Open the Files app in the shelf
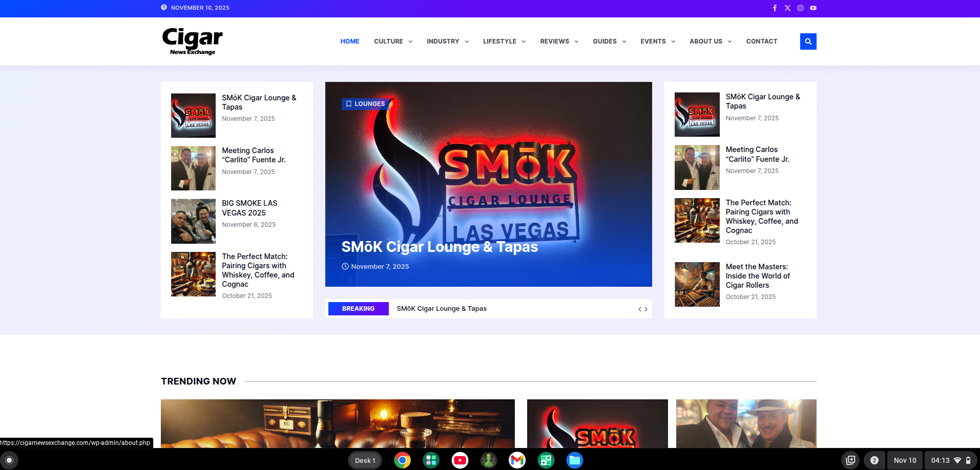This screenshot has width=980, height=470. (x=574, y=460)
